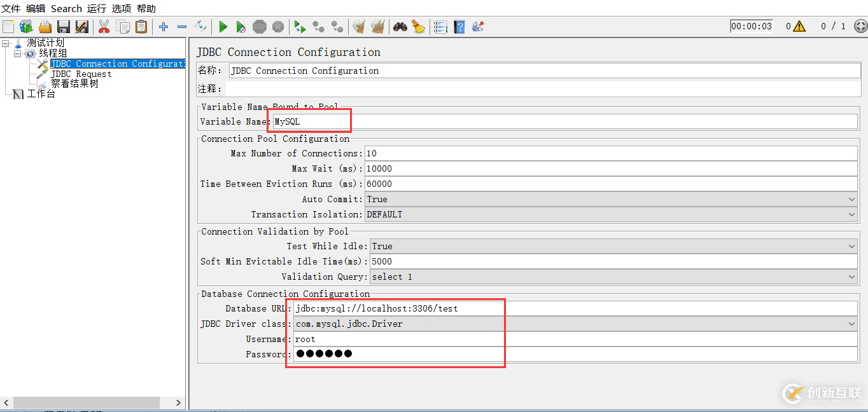Viewport: 868px width, 412px height.
Task: Click the round thread status icon at toolbar end
Action: coord(860,26)
